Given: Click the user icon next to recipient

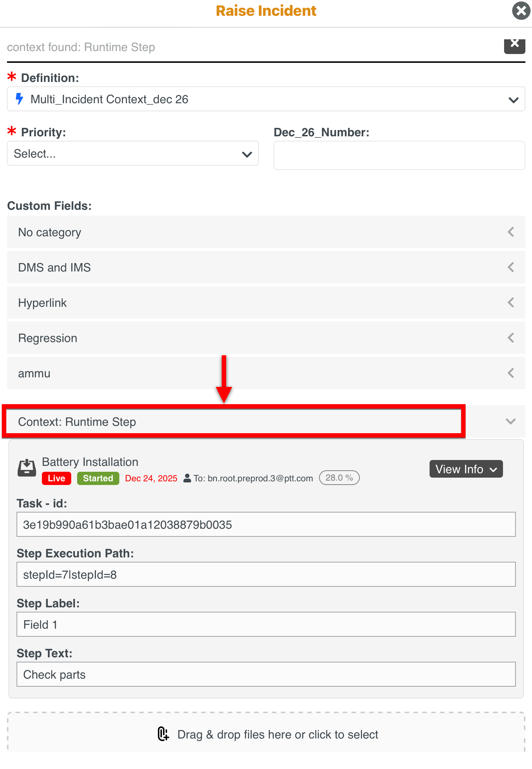Looking at the screenshot, I should pos(187,478).
